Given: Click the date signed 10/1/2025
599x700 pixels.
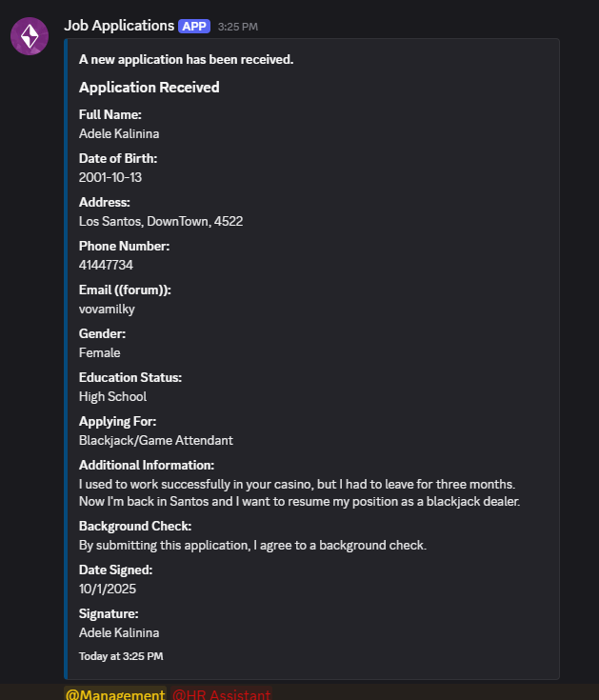Looking at the screenshot, I should pyautogui.click(x=108, y=589).
